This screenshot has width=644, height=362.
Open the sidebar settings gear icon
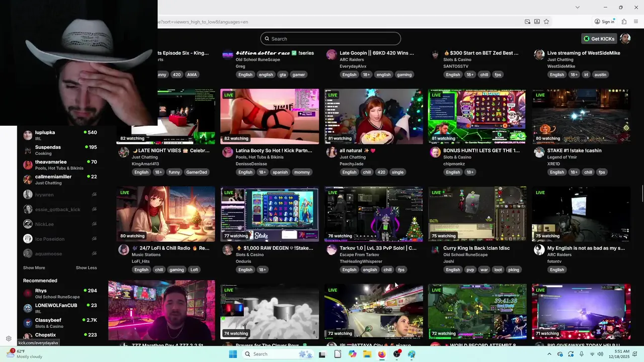9,338
